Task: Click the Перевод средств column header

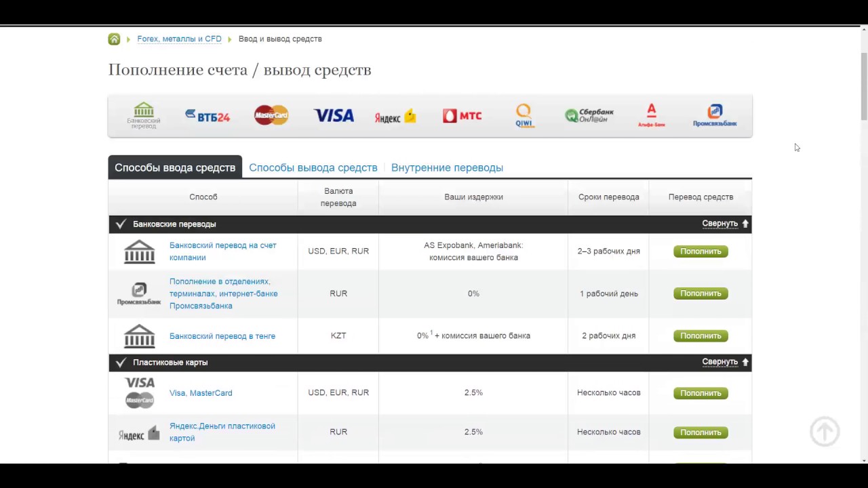Action: [x=701, y=197]
